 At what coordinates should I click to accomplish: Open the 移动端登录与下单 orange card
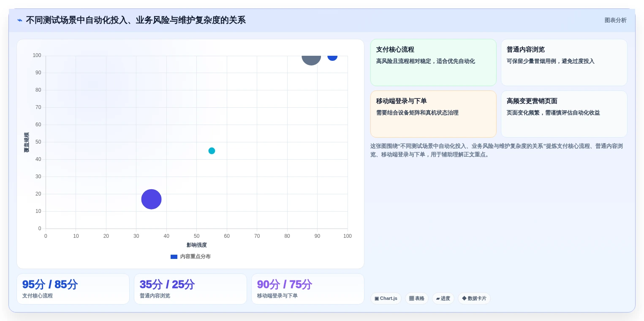(433, 114)
